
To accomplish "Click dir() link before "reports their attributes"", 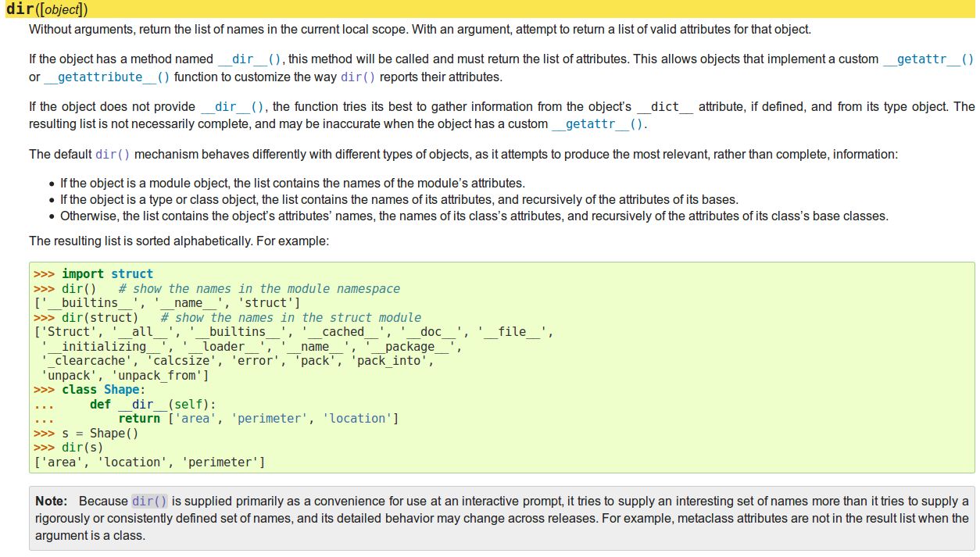I will coord(358,77).
